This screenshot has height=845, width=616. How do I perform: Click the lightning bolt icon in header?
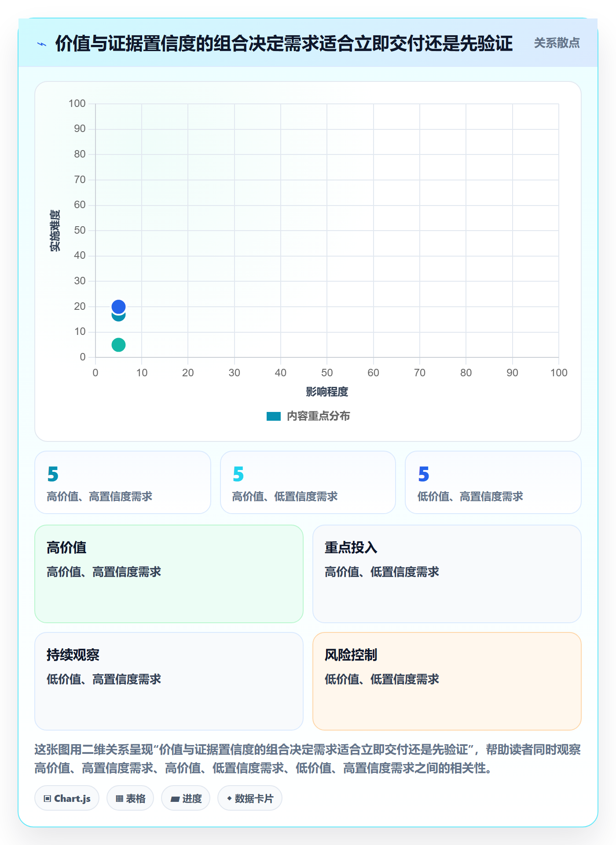coord(42,44)
